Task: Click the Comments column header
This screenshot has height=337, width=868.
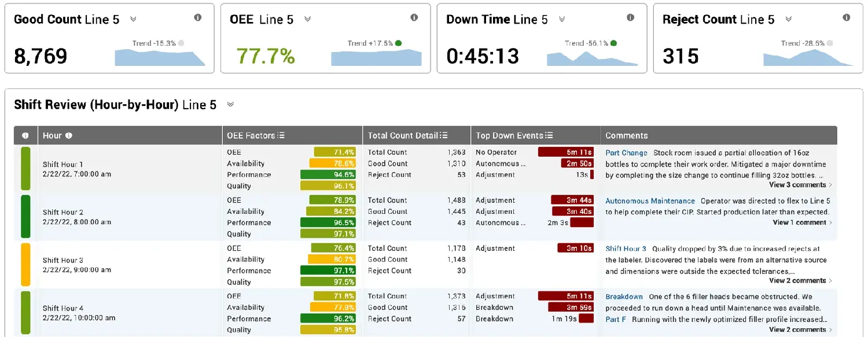Action: coord(626,136)
